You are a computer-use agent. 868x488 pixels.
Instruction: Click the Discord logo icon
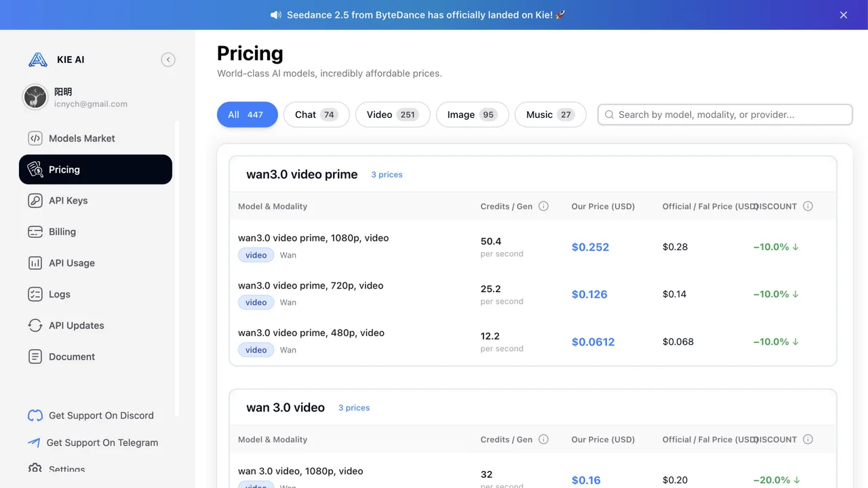tap(35, 415)
